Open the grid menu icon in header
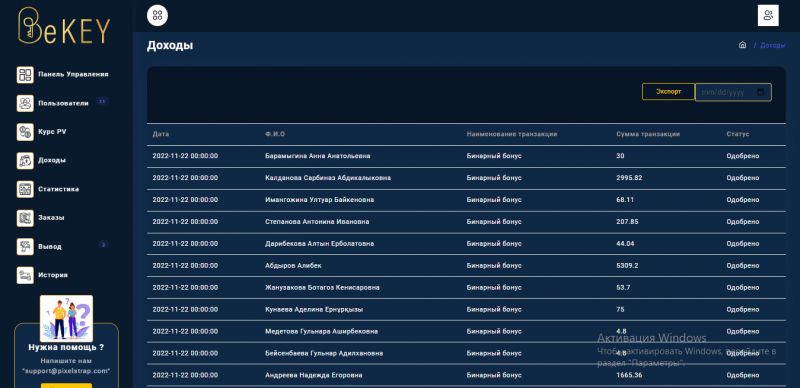 pos(157,15)
